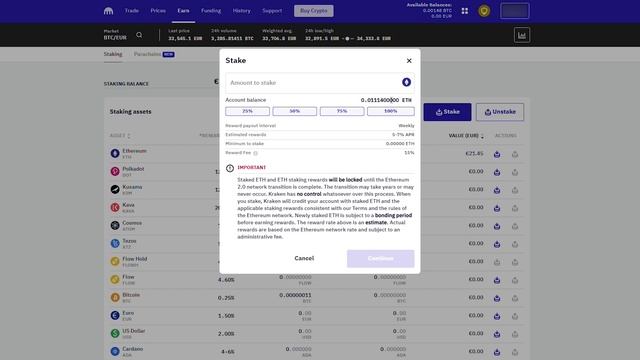Screen dimensions: 640x360
Task: Click the Polkadot asset coin icon
Action: click(115, 171)
